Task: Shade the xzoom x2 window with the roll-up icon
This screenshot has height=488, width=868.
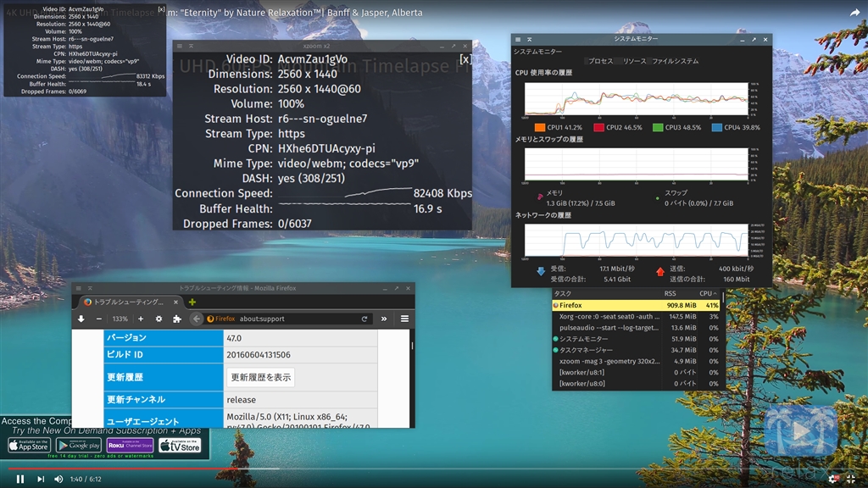Action: tap(191, 46)
